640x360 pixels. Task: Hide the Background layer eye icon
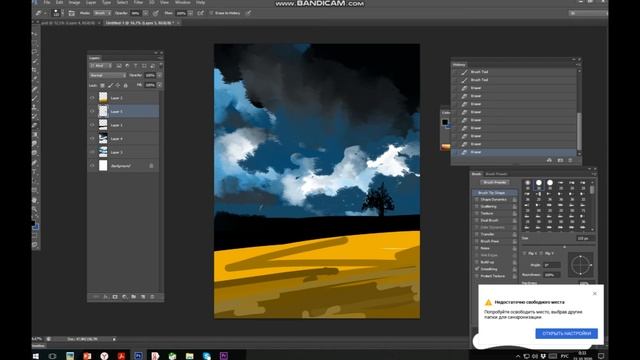pos(92,166)
